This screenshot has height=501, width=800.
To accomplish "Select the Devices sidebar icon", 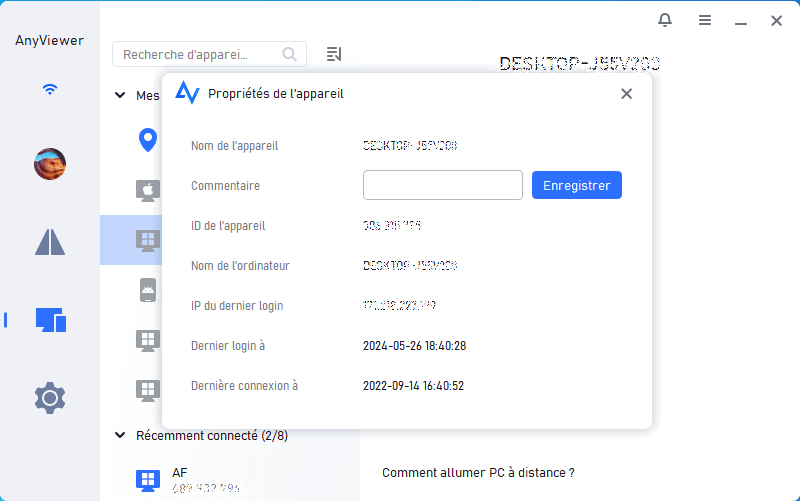I will click(x=51, y=320).
